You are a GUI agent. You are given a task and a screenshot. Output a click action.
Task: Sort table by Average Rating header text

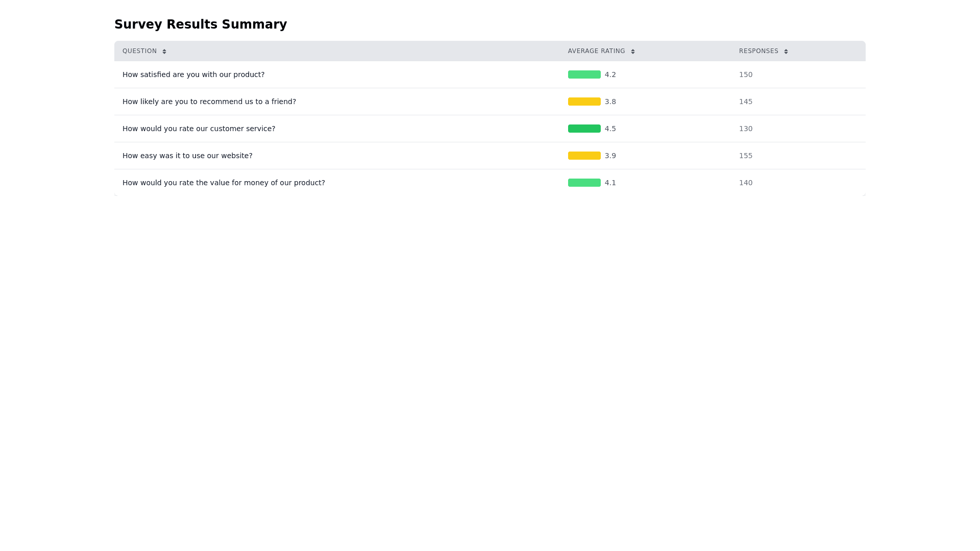(x=596, y=51)
